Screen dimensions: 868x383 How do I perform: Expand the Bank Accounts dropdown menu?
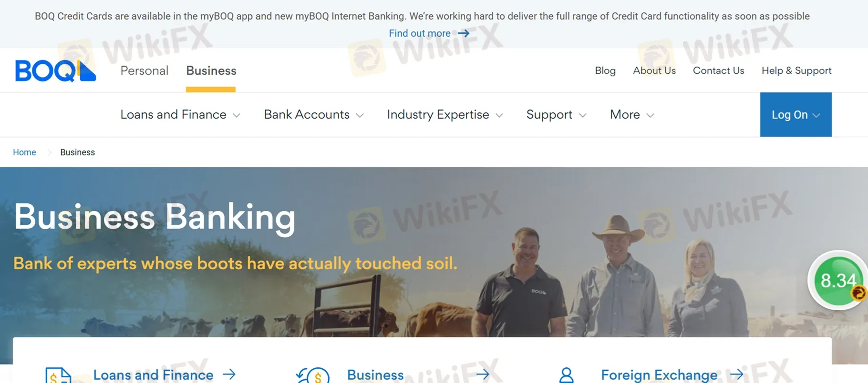pos(314,115)
